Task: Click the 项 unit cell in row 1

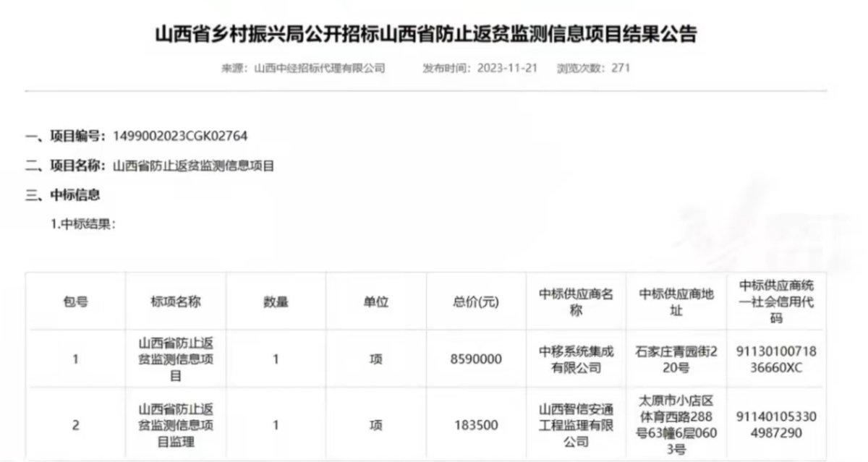Action: pyautogui.click(x=376, y=359)
